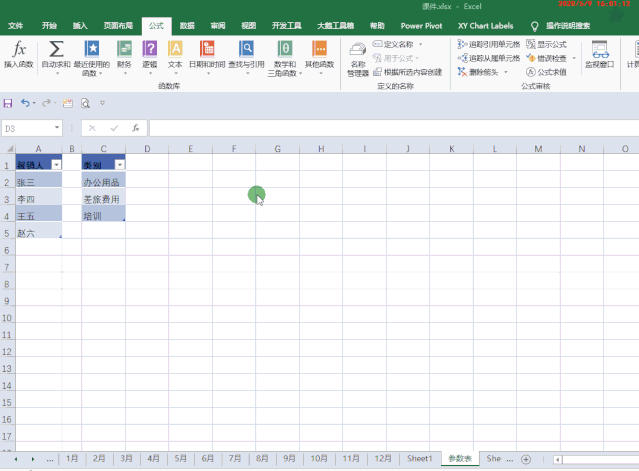Click the quick access open-file icon

(68, 103)
